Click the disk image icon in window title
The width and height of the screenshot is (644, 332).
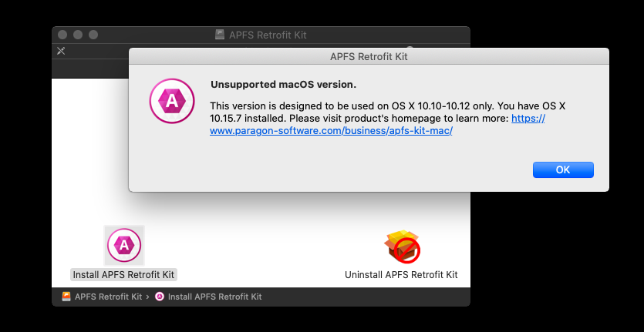[220, 35]
